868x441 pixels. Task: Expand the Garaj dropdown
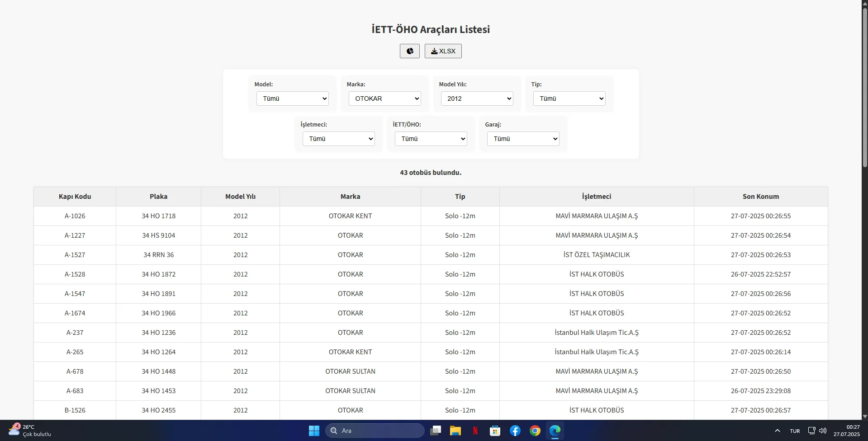tap(522, 139)
